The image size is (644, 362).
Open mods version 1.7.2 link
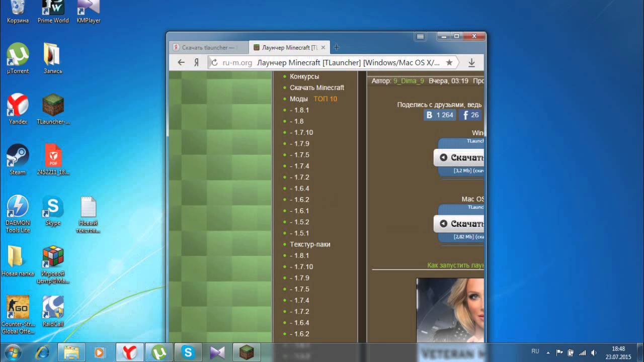click(299, 177)
